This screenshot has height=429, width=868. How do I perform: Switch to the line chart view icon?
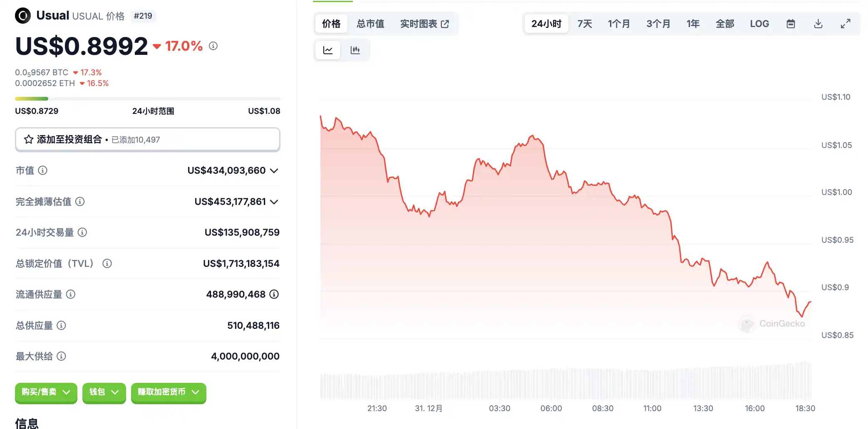(328, 50)
